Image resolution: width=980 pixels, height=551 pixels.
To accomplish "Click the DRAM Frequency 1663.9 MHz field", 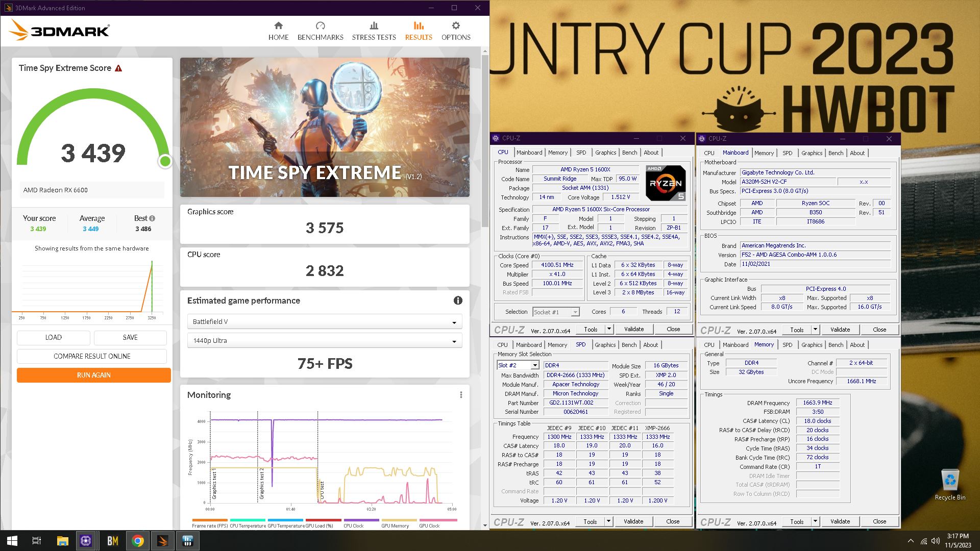I will [818, 403].
